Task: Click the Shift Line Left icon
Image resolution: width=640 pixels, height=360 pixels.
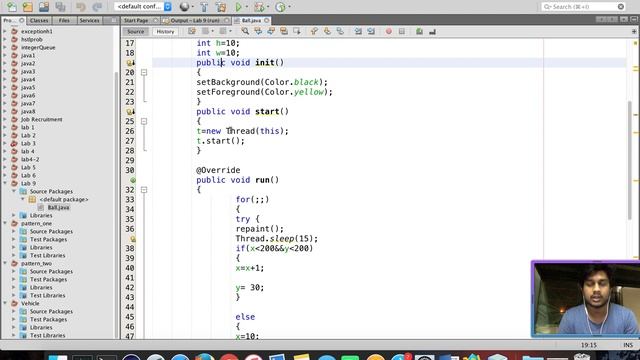Action: [x=358, y=31]
